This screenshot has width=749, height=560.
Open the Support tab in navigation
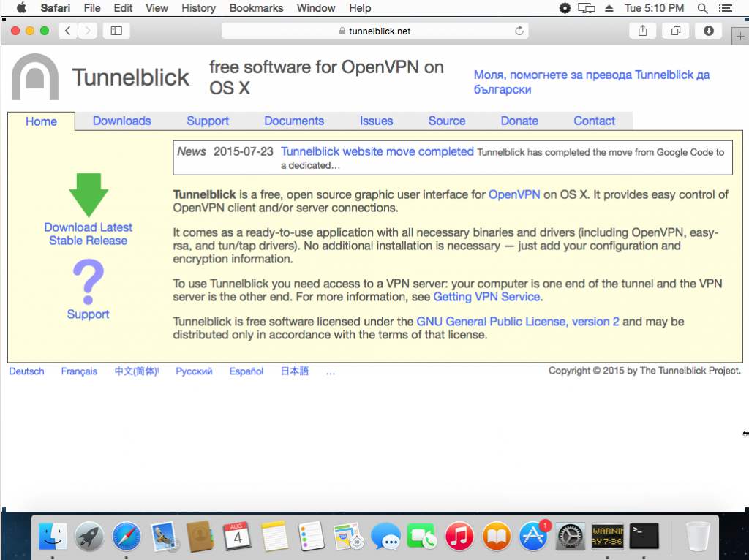[x=208, y=121]
